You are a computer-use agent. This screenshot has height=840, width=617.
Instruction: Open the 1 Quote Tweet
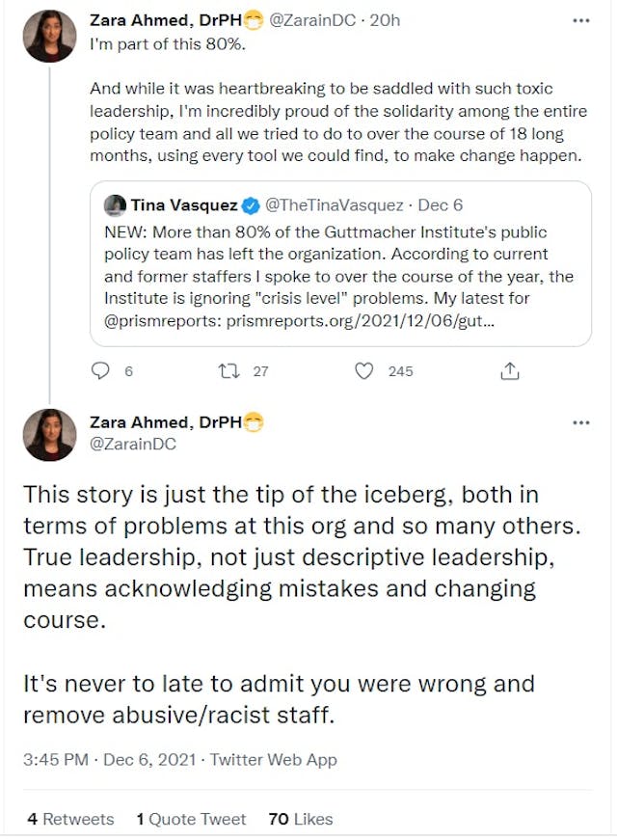190,819
